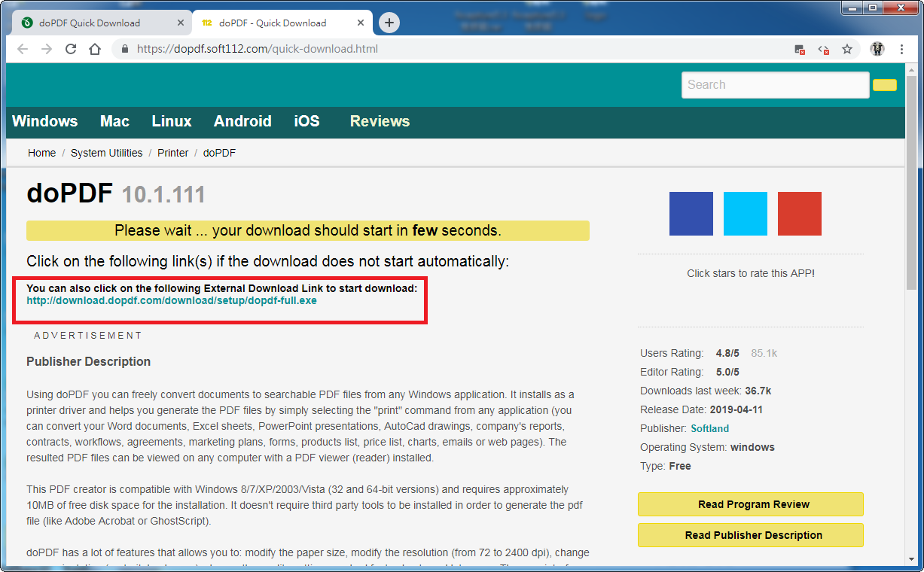Open the Linux category
Image resolution: width=924 pixels, height=572 pixels.
coord(172,121)
